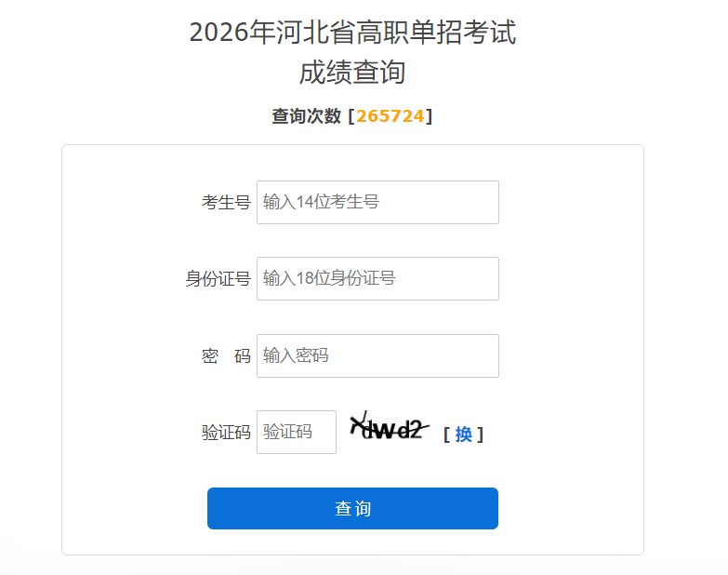Click the 身份证号 field label
The image size is (728, 575).
pos(218,278)
